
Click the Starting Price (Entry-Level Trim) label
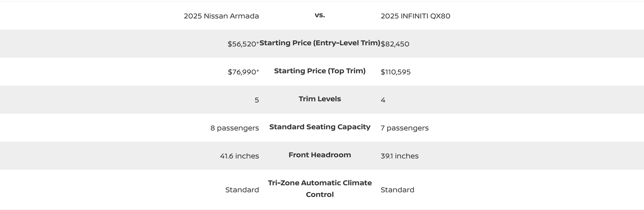319,43
